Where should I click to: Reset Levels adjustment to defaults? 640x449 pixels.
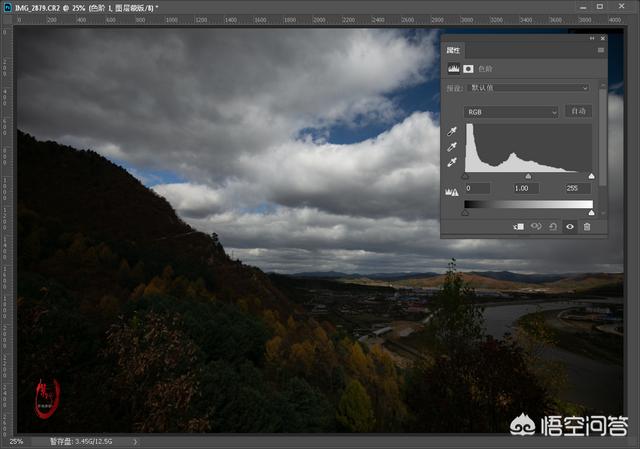point(553,227)
